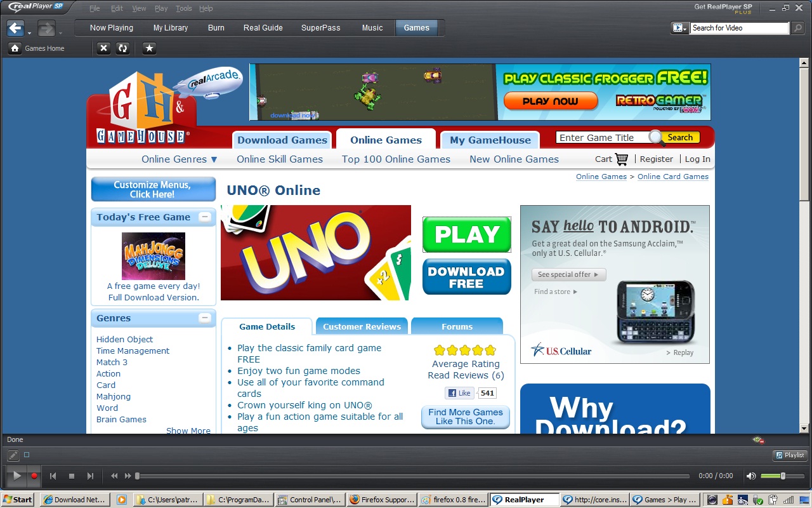
Task: Open the Real Guide tab
Action: (263, 28)
